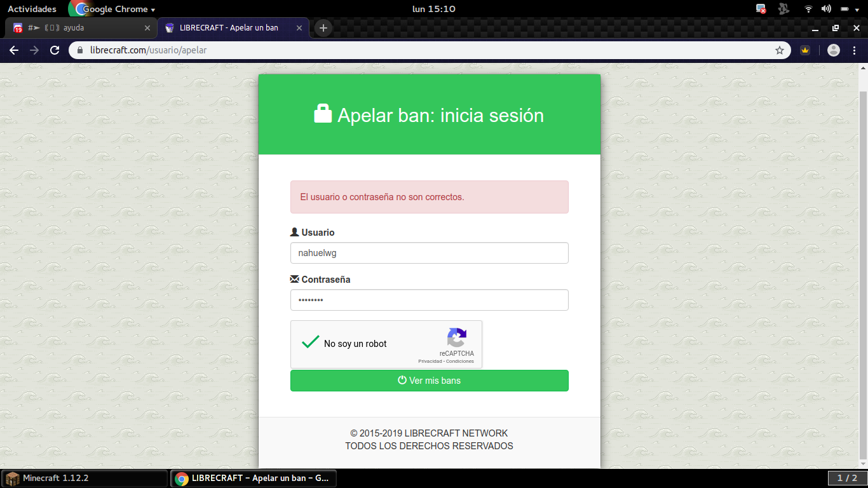
Task: Close the LIBRECRAFT Apelar un ban tab
Action: coord(299,28)
